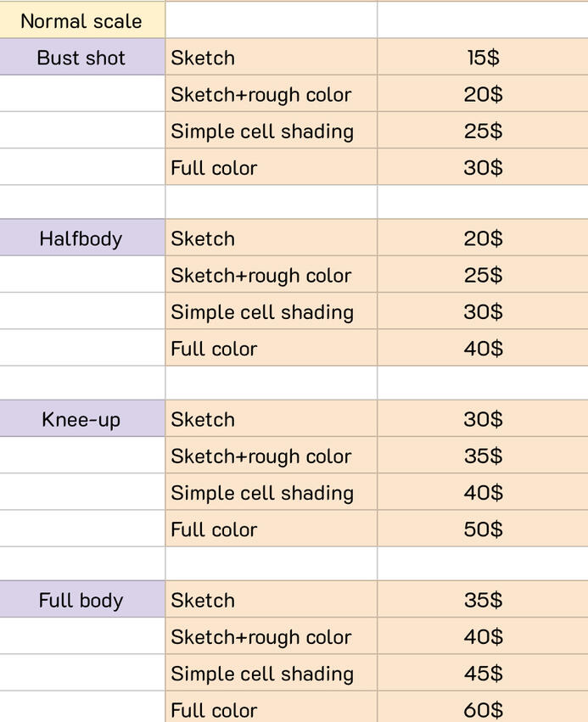Click the "Knee-up" category cell
Viewport: 588px width, 722px height.
(x=81, y=419)
